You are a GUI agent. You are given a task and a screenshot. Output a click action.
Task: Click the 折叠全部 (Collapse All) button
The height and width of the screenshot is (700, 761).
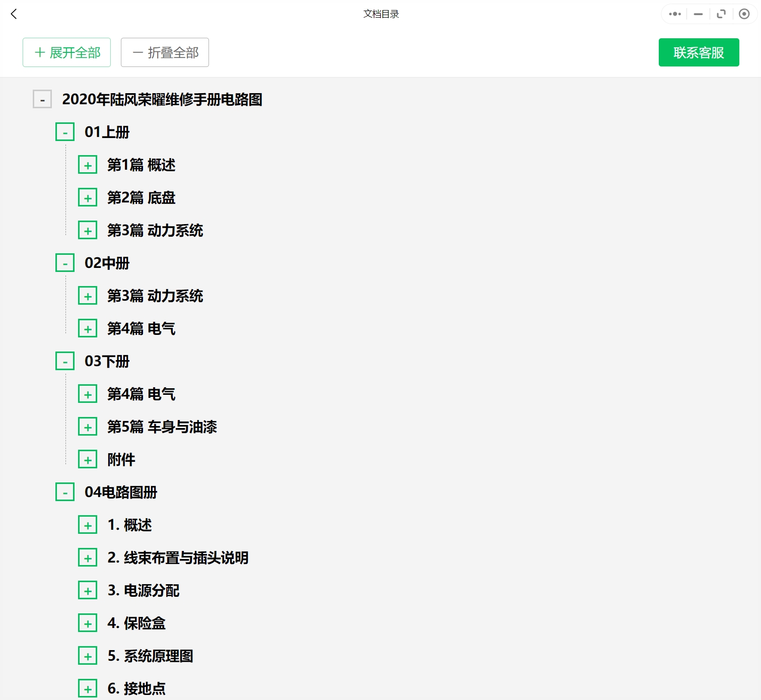click(165, 52)
